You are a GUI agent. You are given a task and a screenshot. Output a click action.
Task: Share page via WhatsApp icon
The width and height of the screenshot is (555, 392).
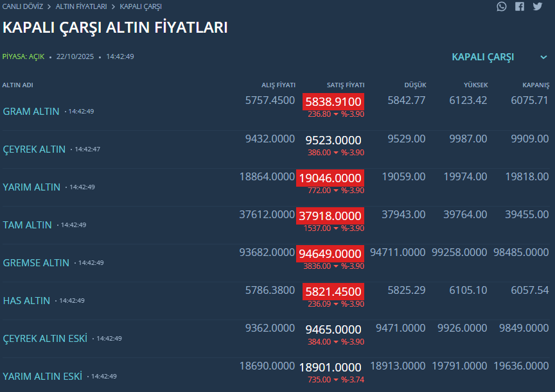502,6
